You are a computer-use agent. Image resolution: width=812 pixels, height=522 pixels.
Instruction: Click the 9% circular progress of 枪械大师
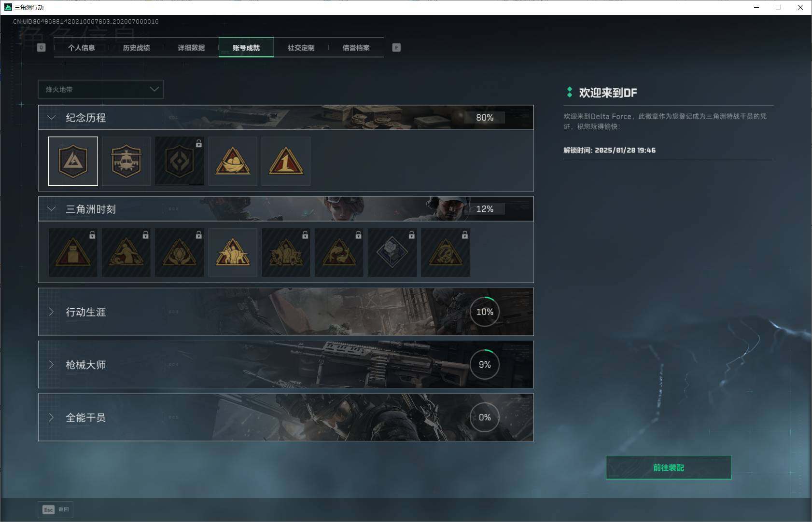pos(485,364)
